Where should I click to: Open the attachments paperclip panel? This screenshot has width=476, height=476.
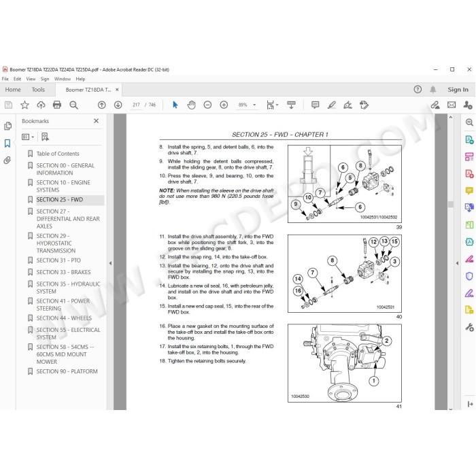click(7, 160)
